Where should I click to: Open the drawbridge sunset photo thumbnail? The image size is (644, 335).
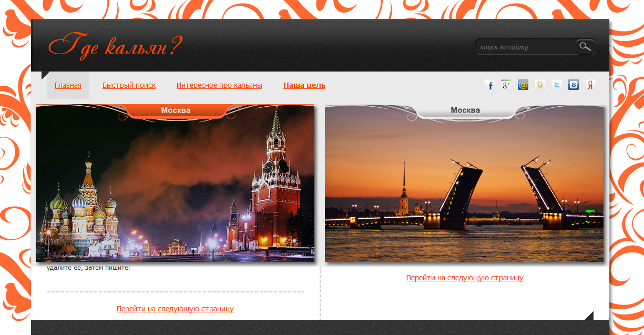pos(464,183)
